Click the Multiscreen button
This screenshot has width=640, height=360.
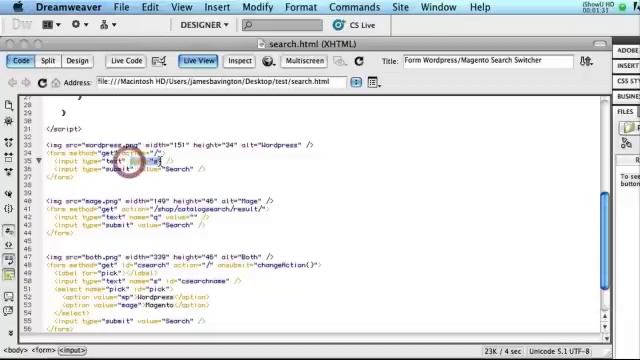coord(304,61)
